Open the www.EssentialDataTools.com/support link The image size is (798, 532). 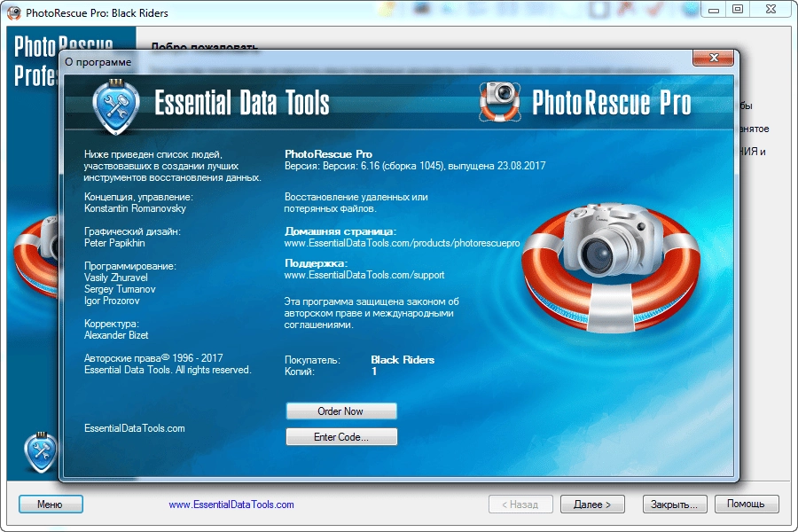coord(364,275)
